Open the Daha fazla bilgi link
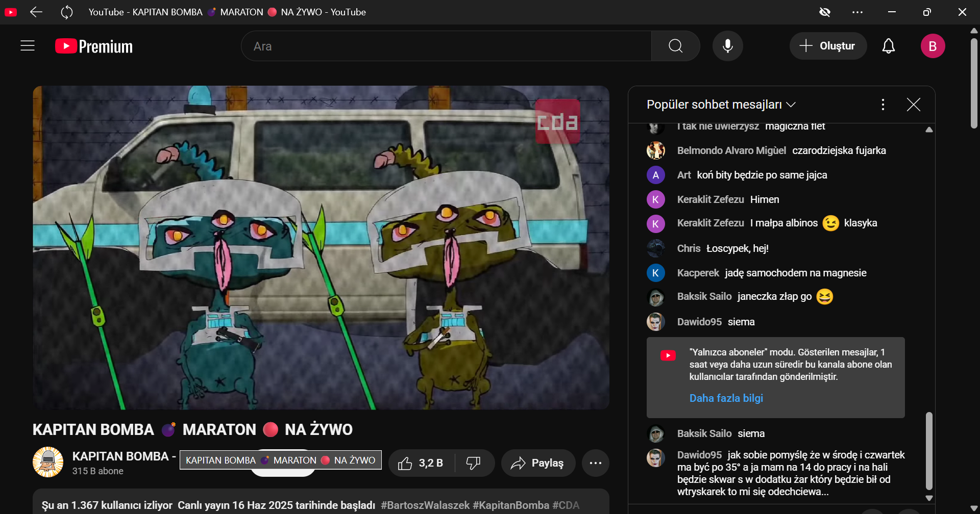The width and height of the screenshot is (980, 514). point(726,398)
